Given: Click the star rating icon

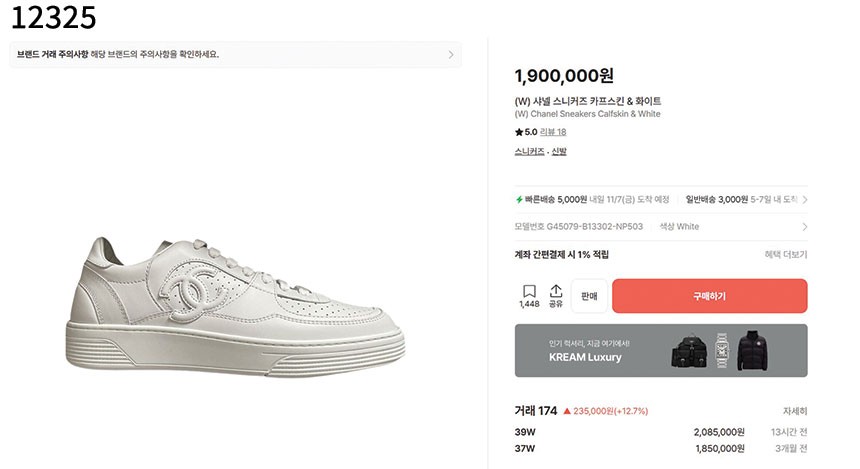Looking at the screenshot, I should click(x=519, y=132).
